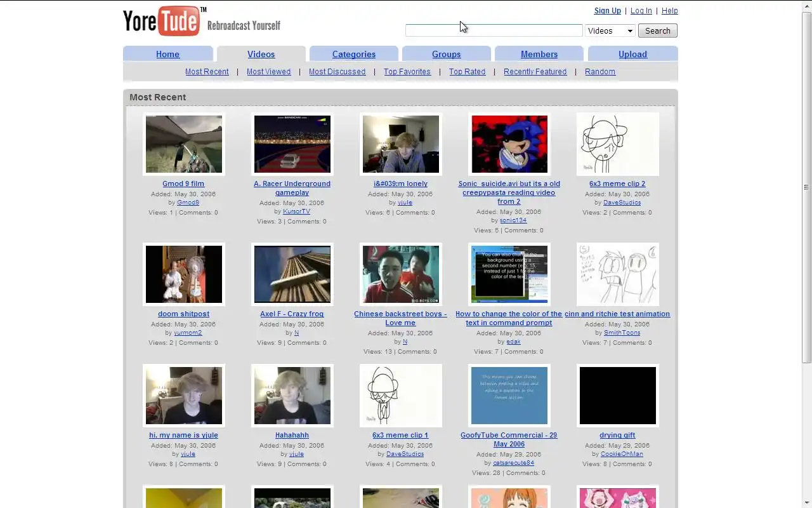
Task: Select the Recently Featured filter
Action: 535,72
